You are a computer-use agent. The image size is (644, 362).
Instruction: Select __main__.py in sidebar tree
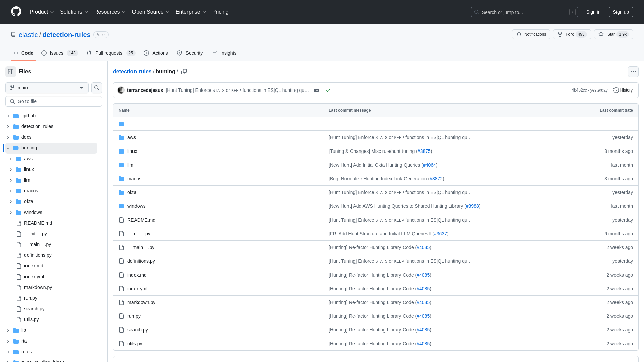(38, 244)
